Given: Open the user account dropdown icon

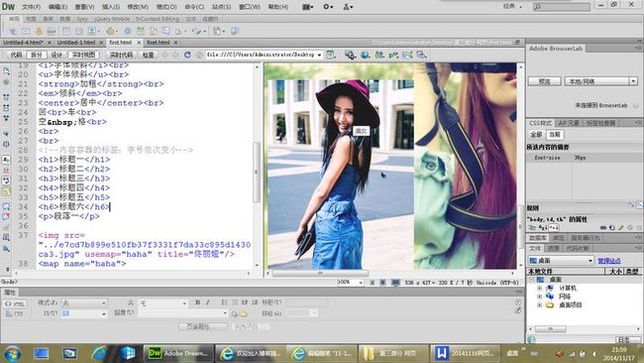Looking at the screenshot, I should tap(348, 7).
